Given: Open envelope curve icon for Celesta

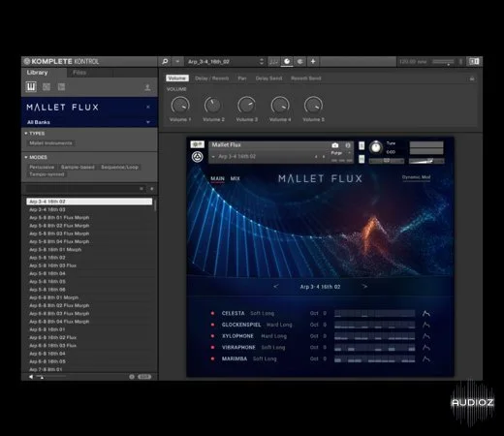Looking at the screenshot, I should pos(426,313).
